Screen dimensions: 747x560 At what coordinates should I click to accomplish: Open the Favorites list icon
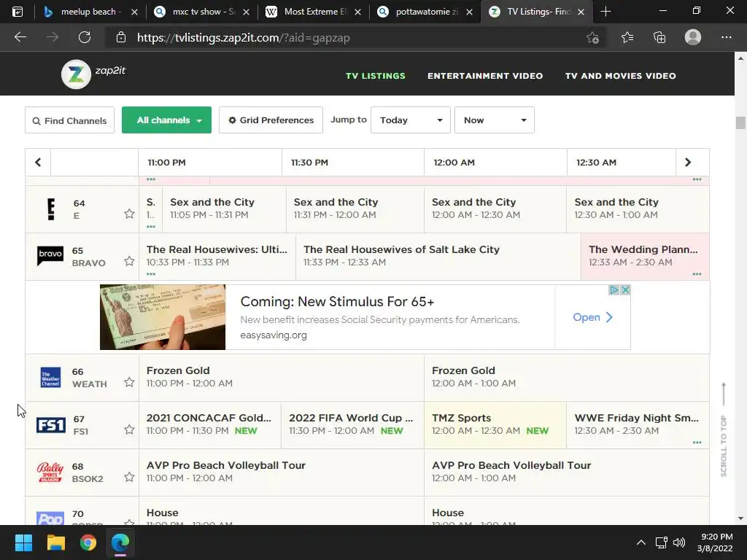pyautogui.click(x=627, y=37)
